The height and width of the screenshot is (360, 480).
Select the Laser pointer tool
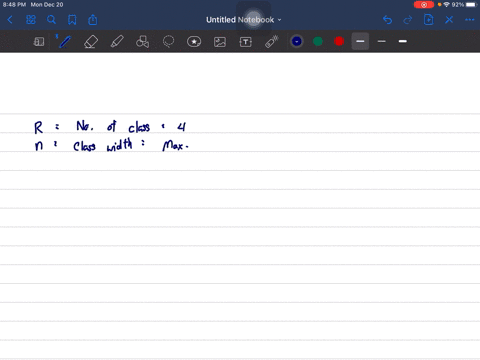[x=272, y=42]
